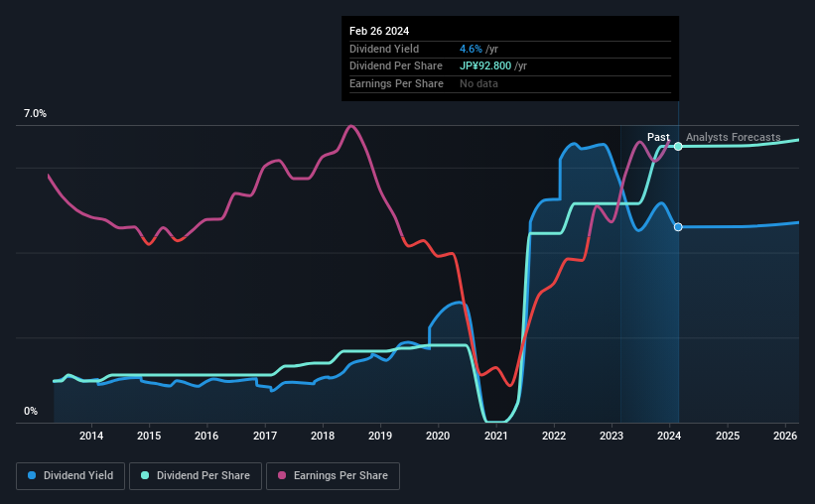Click the 2014 x-axis label
The height and width of the screenshot is (504, 815).
[x=91, y=436]
